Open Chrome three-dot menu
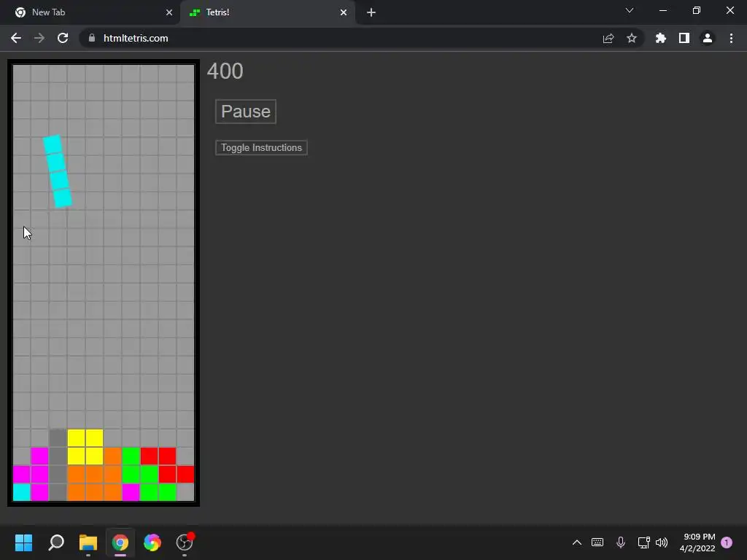The width and height of the screenshot is (747, 560). point(731,38)
